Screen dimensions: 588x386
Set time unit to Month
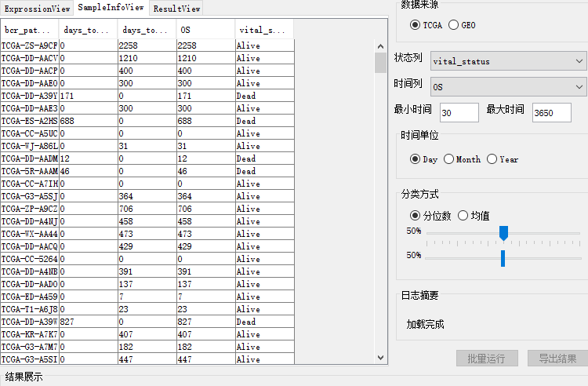click(449, 159)
